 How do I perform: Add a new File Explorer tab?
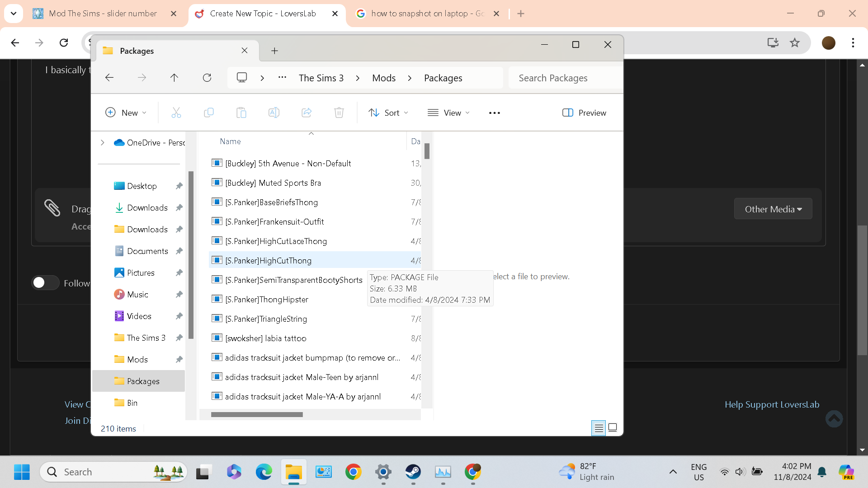(274, 51)
